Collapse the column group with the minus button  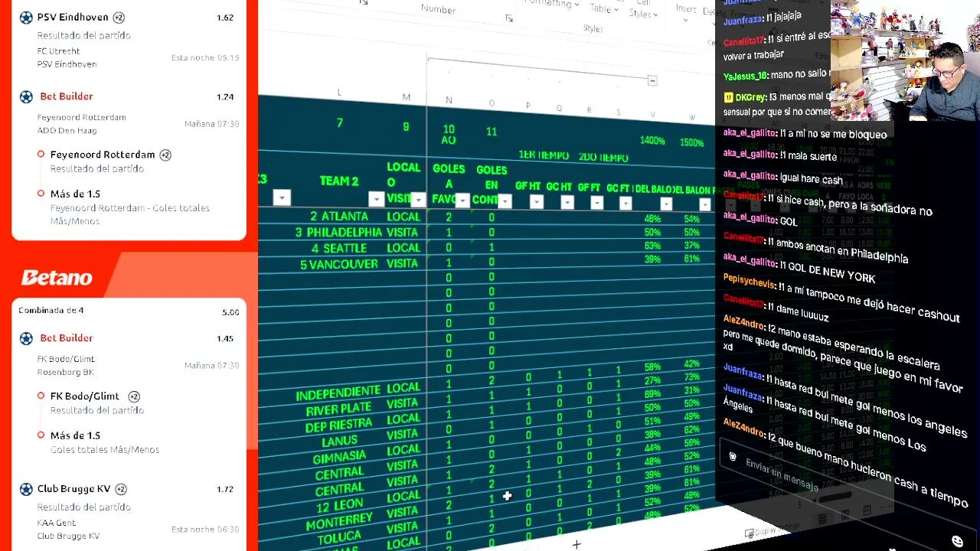point(652,81)
